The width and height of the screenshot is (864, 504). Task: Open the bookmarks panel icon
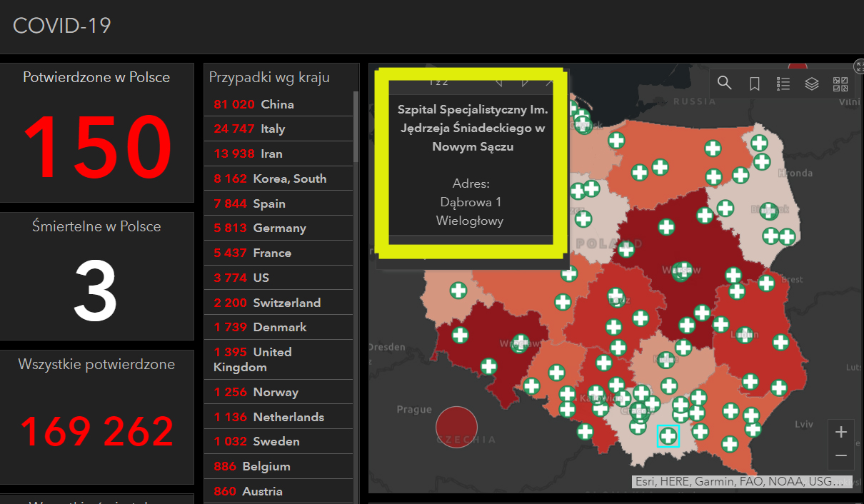pyautogui.click(x=754, y=84)
